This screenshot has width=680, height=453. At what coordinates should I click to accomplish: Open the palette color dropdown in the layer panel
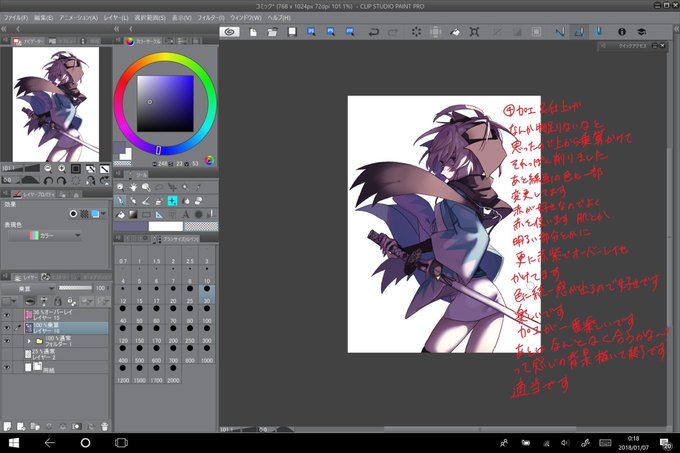click(x=9, y=301)
